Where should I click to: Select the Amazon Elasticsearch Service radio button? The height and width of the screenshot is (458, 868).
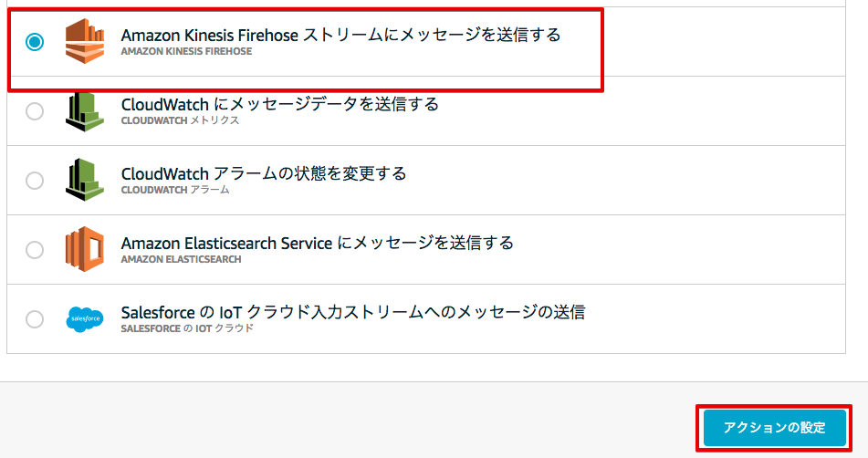(35, 249)
